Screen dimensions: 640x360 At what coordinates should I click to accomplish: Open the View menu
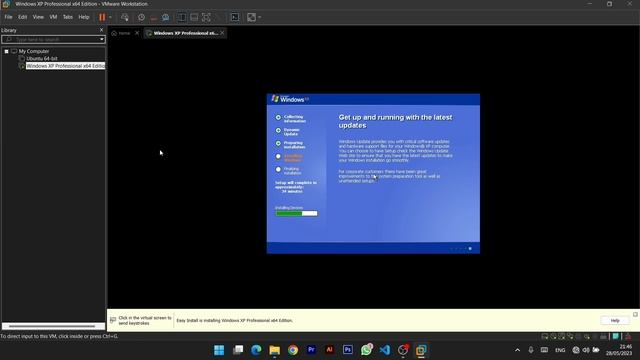(38, 17)
